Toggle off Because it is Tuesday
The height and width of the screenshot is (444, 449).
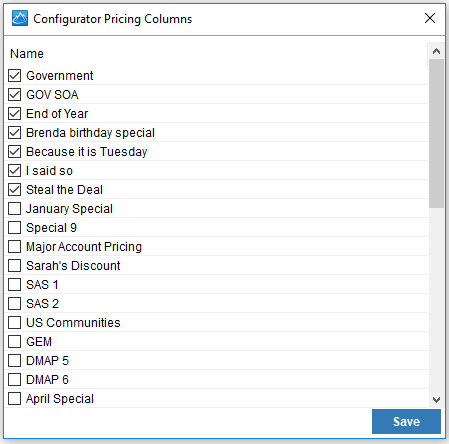pyautogui.click(x=14, y=152)
